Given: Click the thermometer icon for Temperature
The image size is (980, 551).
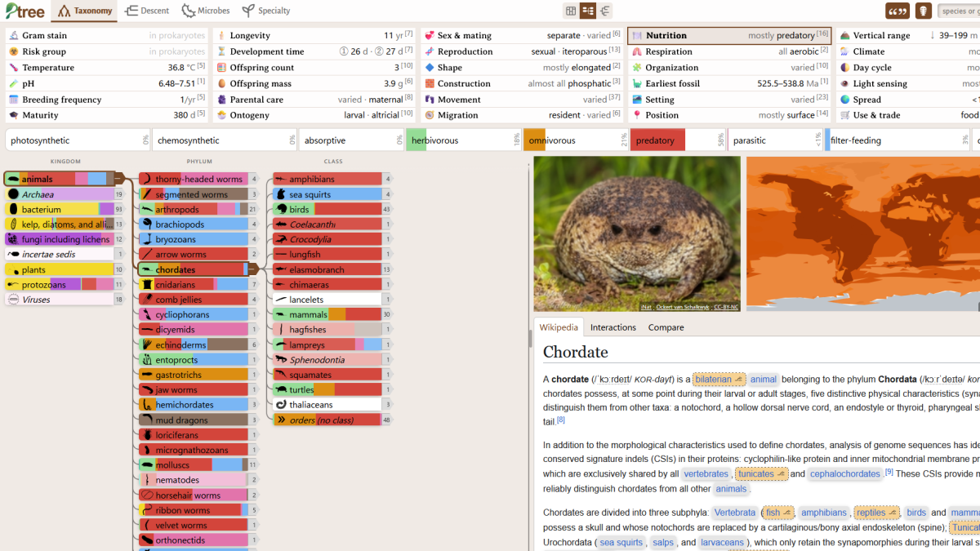Looking at the screenshot, I should [x=14, y=68].
